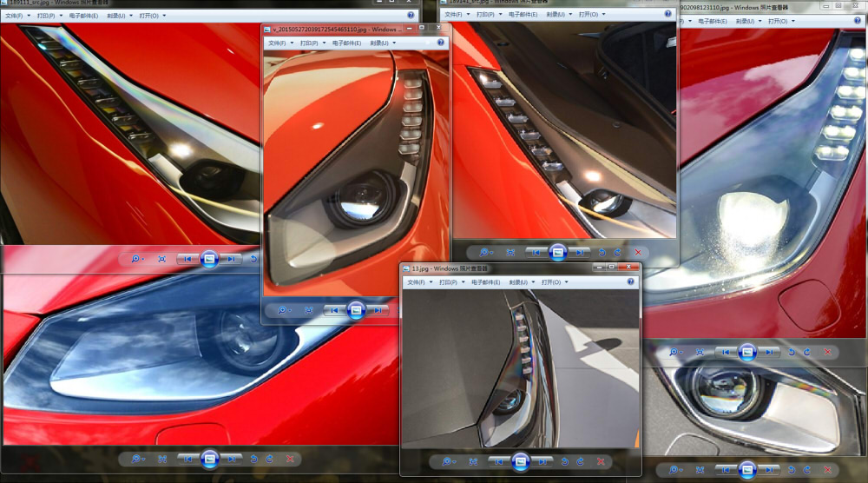Show previous photo in 189111_src.jpg window
Image resolution: width=868 pixels, height=483 pixels.
click(x=188, y=259)
